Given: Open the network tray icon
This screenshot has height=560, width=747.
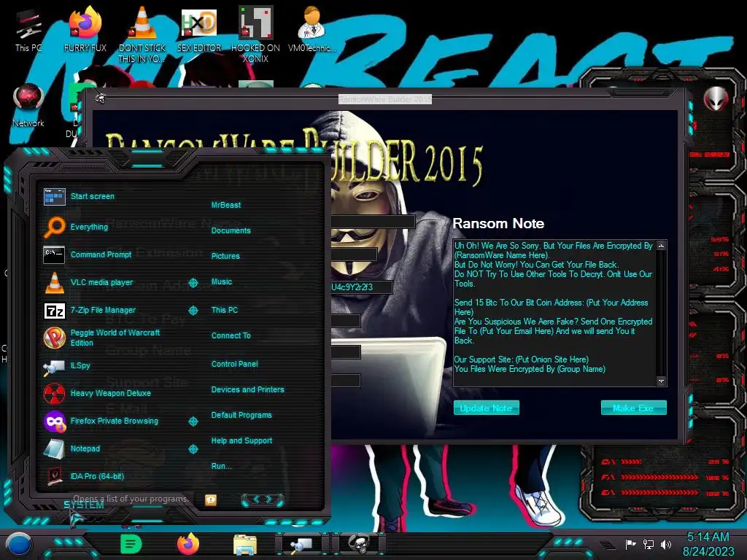Looking at the screenshot, I should 648,544.
